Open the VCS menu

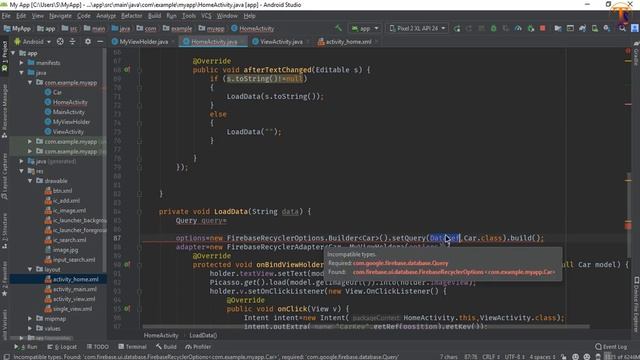click(206, 16)
